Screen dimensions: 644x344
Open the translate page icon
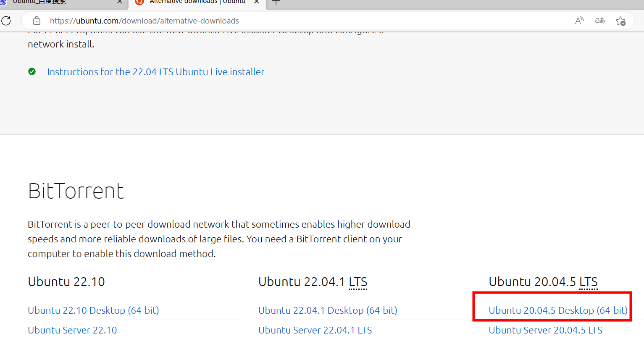[600, 21]
